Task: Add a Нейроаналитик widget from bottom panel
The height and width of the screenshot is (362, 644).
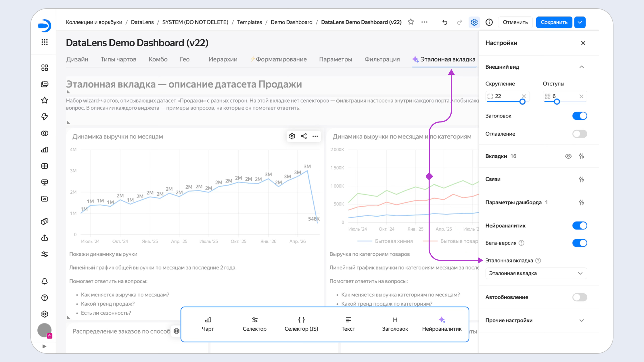Action: click(x=442, y=324)
